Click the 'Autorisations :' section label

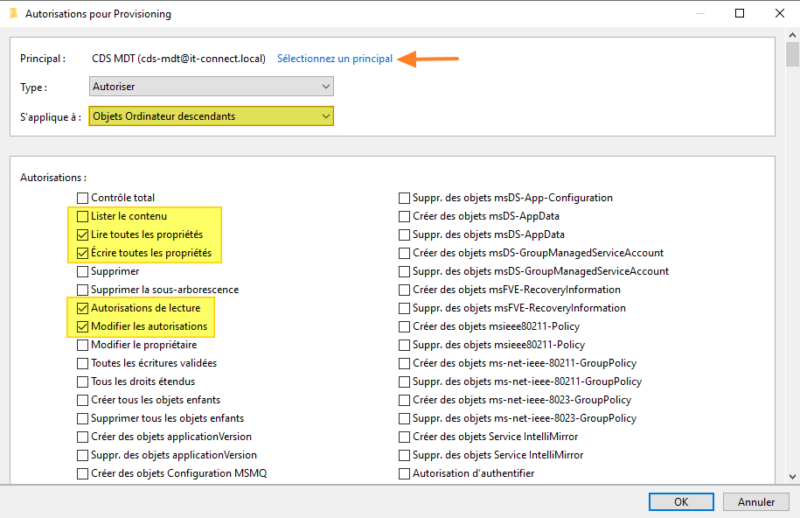53,178
